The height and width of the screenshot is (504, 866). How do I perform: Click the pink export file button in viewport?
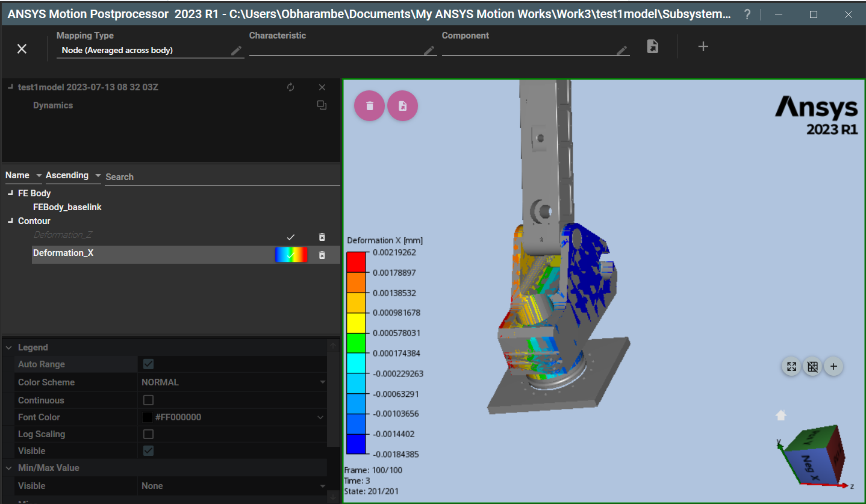(402, 106)
